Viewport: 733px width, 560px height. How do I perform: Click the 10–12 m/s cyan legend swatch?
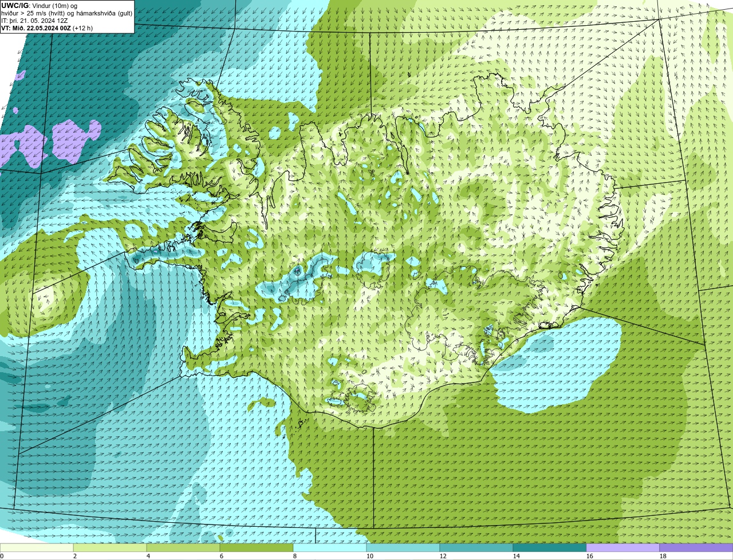click(x=403, y=547)
